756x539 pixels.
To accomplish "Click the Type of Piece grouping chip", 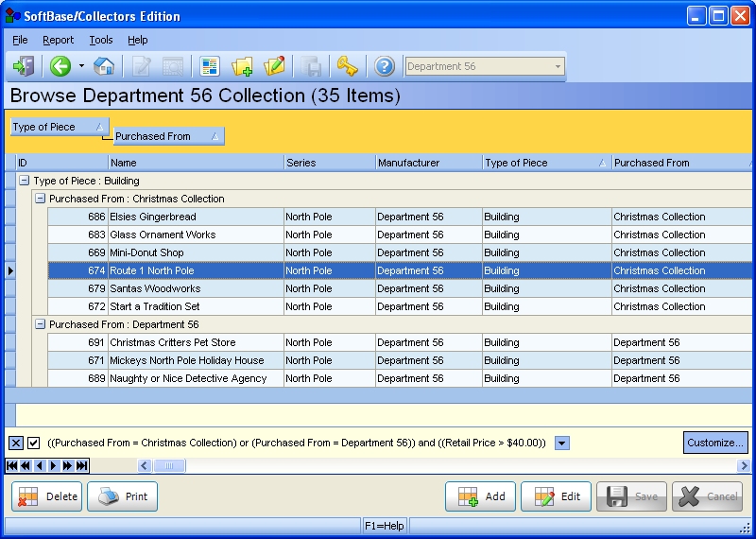I will 60,127.
